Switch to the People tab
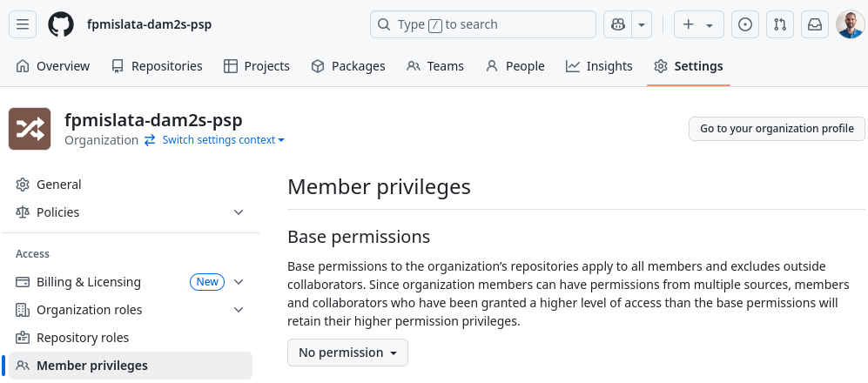Viewport: 868px width, 383px height. (x=515, y=66)
